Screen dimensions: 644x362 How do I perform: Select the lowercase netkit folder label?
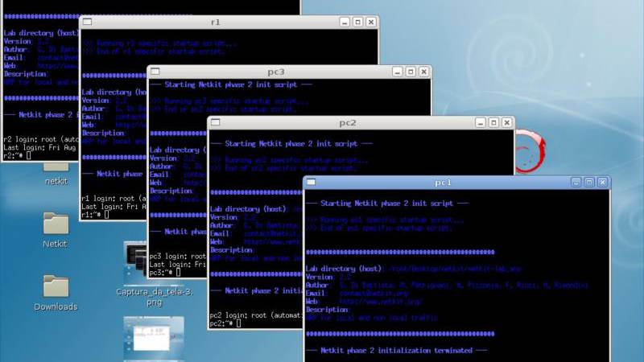click(x=56, y=181)
